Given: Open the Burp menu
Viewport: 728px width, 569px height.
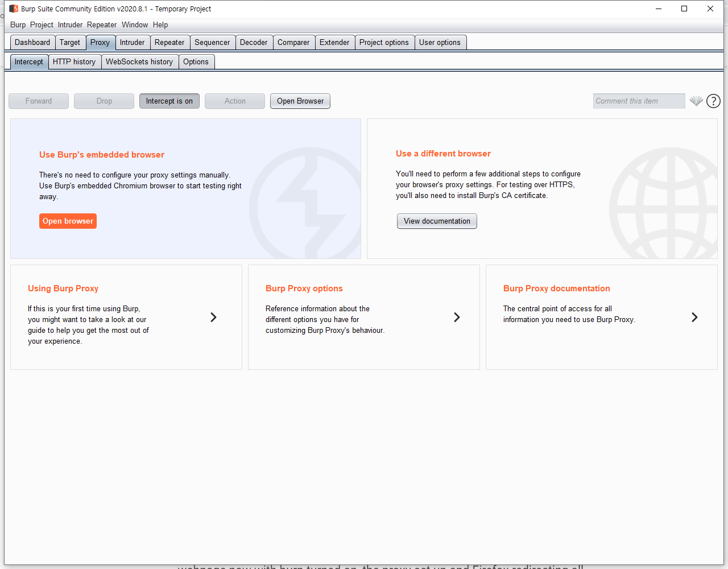Looking at the screenshot, I should [18, 24].
